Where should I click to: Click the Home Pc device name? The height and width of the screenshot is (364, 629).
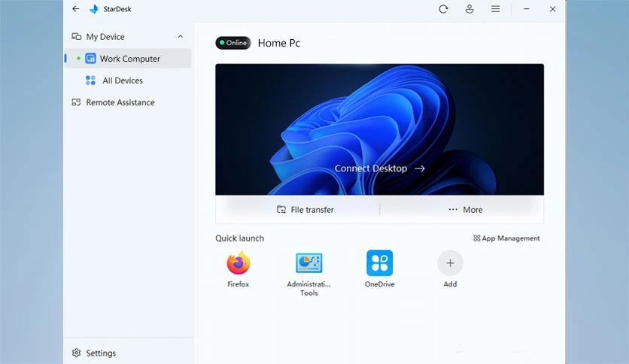[279, 44]
